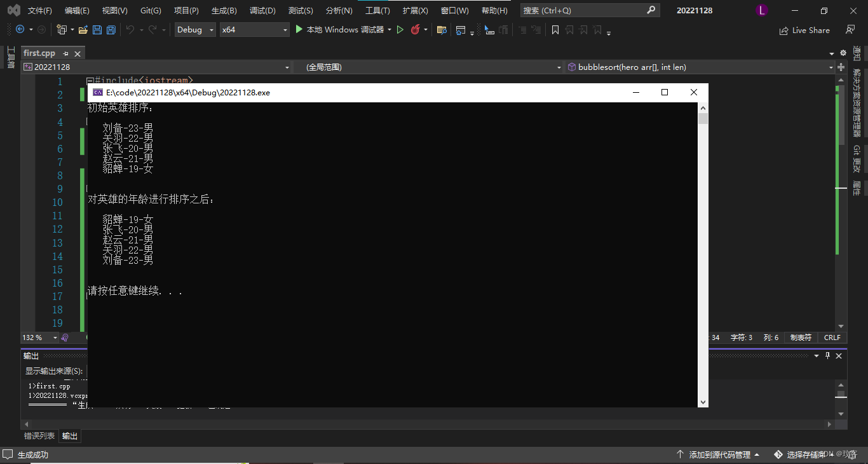Click the find in files icon
This screenshot has width=868, height=464.
[x=442, y=30]
